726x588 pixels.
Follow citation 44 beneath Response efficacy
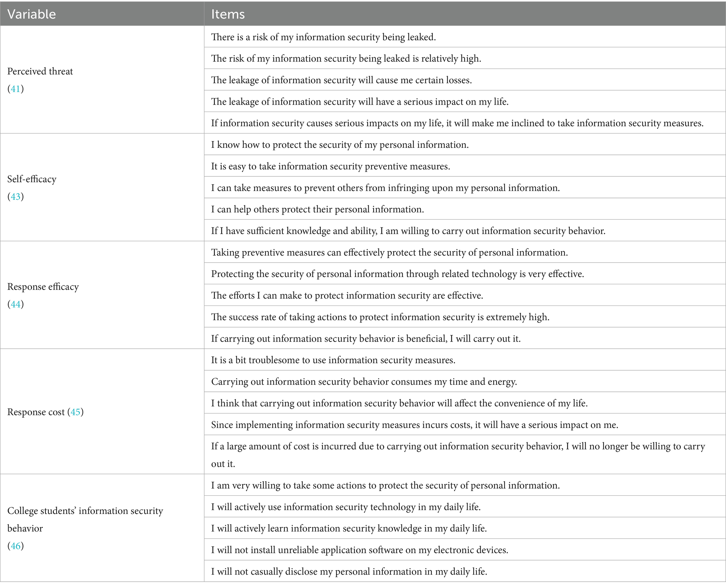(x=15, y=304)
